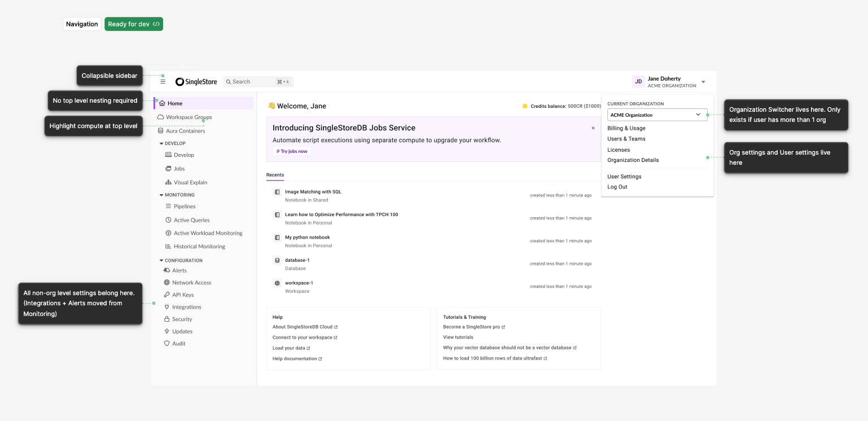Screen dimensions: 868x421
Task: Click the notebook icon beside Image Matching with SQL
Action: click(277, 192)
